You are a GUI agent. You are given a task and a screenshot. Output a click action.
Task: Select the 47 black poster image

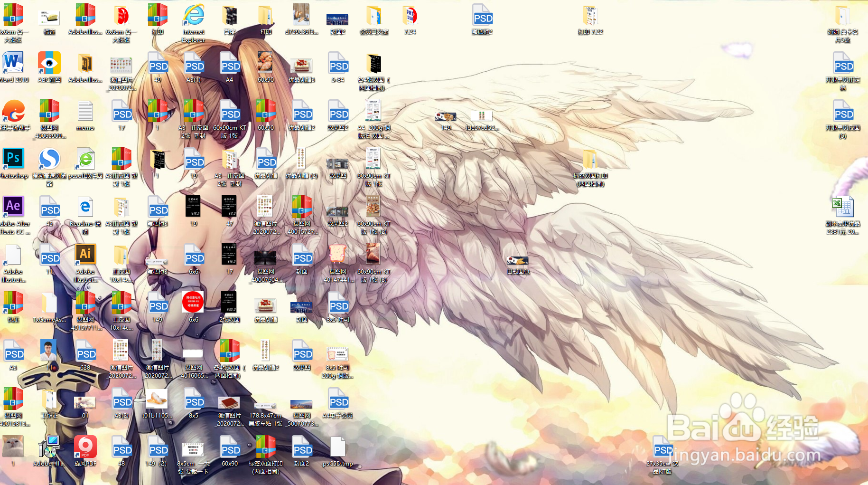coord(230,211)
